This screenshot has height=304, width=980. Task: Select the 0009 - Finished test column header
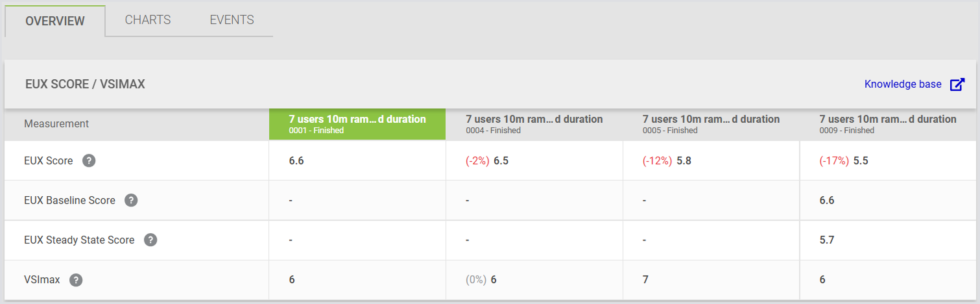pos(887,124)
